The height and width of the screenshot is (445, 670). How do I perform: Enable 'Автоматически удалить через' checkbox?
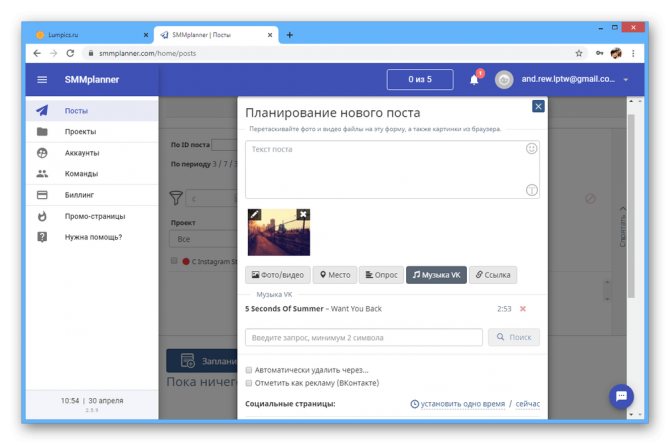249,370
